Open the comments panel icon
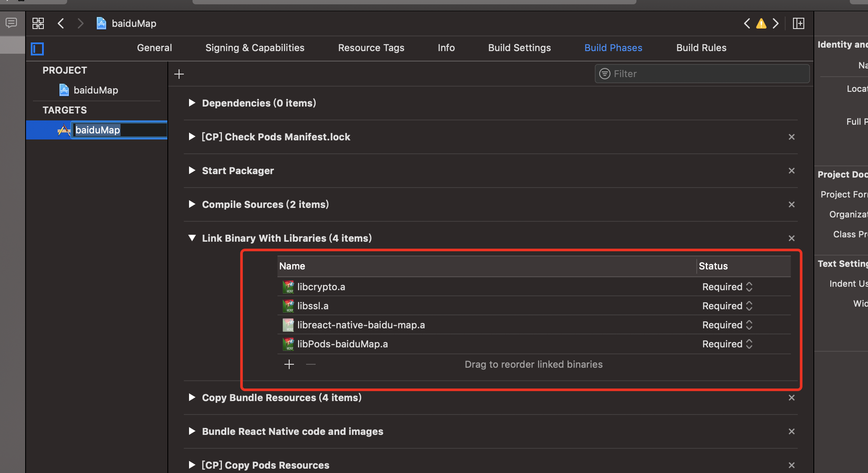Screen dimensions: 868x473 [11, 23]
